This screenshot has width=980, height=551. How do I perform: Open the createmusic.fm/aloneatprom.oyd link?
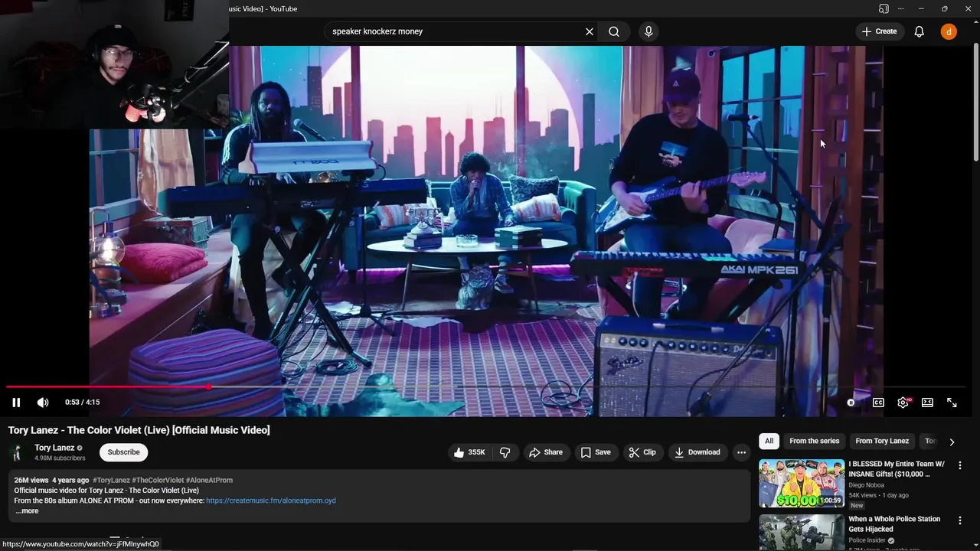pyautogui.click(x=271, y=500)
